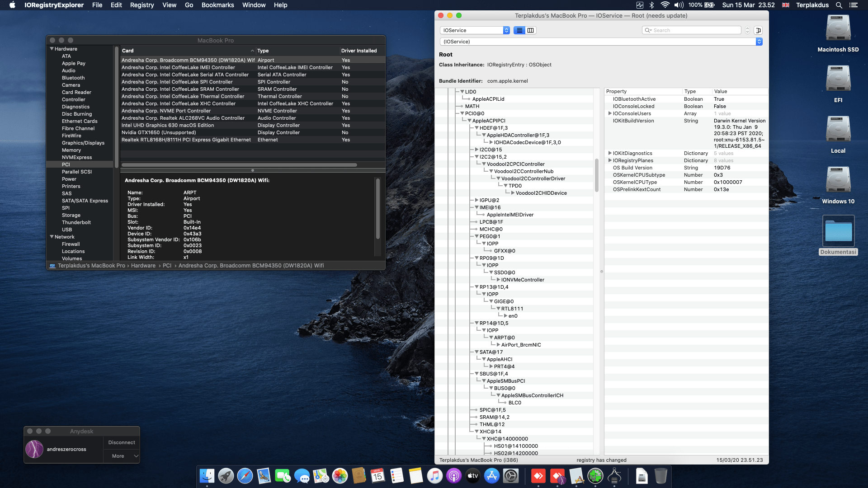Open the Anydesk More dropdown
The image size is (868, 488).
[x=122, y=456]
